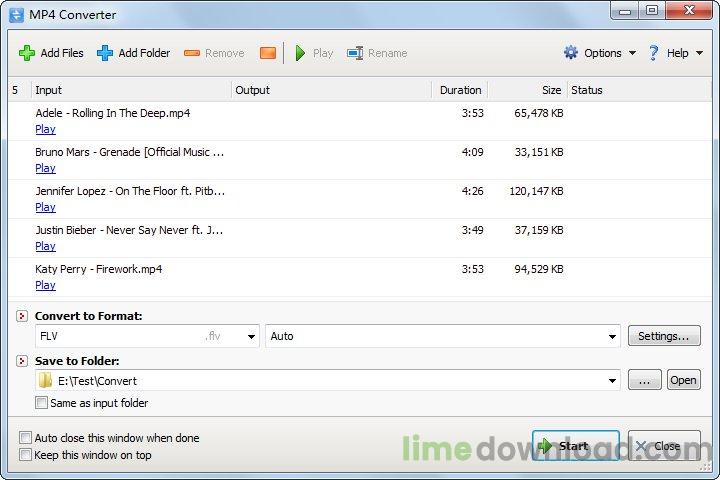Viewport: 720px width, 480px height.
Task: Click Play link under Bruno Mars - Grenade
Action: coord(45,169)
